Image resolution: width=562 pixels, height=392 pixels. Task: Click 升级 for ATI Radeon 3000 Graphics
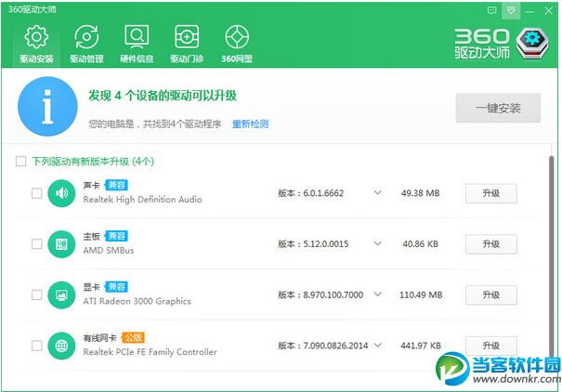coord(491,295)
